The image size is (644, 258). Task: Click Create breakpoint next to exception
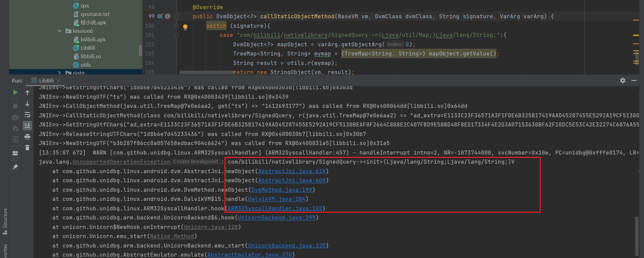point(195,162)
